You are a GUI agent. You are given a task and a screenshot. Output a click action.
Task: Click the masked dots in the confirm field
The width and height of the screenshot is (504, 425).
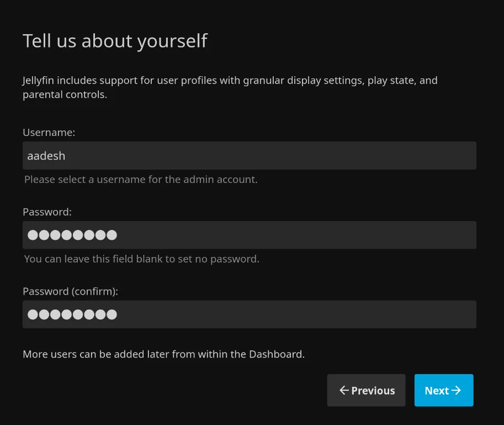click(72, 314)
